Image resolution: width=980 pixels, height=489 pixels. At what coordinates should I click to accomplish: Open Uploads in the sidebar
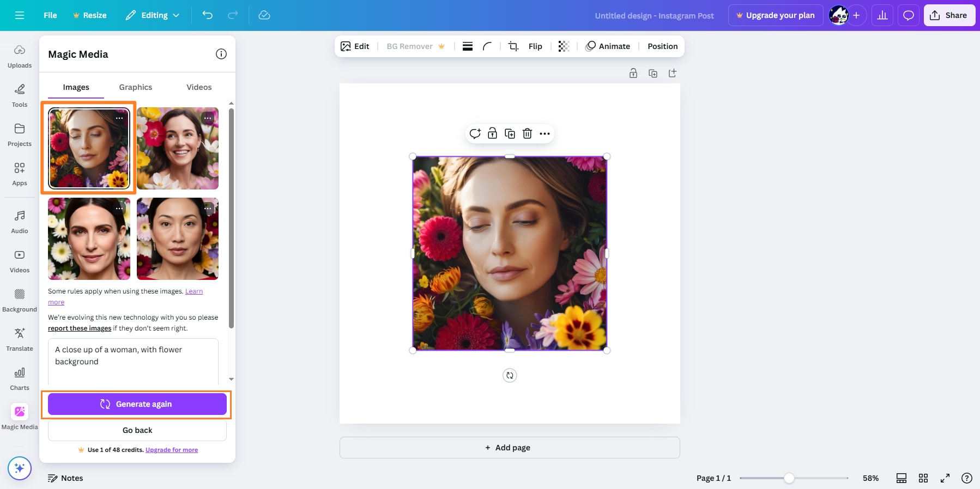pos(20,56)
